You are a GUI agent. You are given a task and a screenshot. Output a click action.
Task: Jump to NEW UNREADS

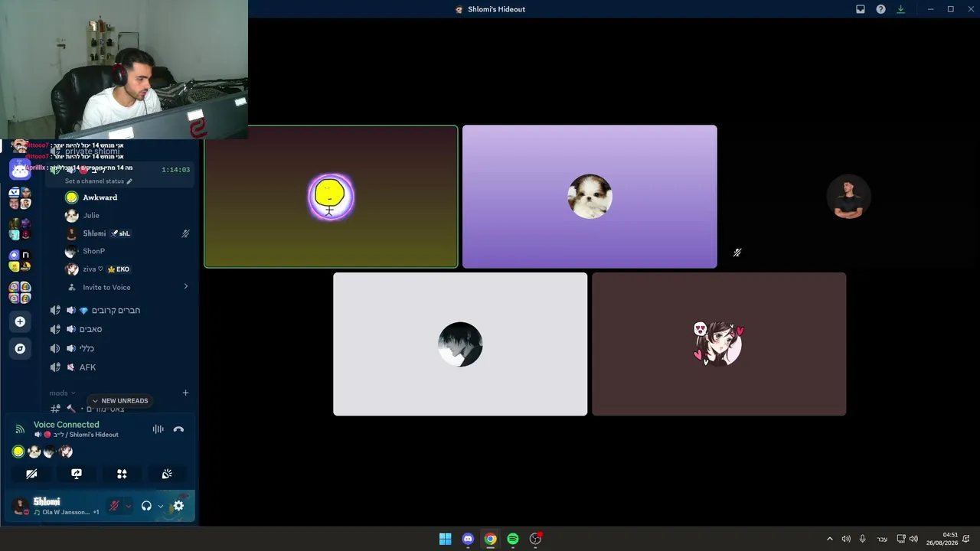point(120,401)
